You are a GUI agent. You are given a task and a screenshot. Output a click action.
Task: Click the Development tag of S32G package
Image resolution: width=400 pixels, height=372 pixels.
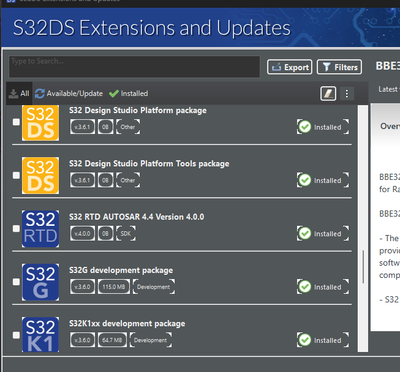coord(154,287)
